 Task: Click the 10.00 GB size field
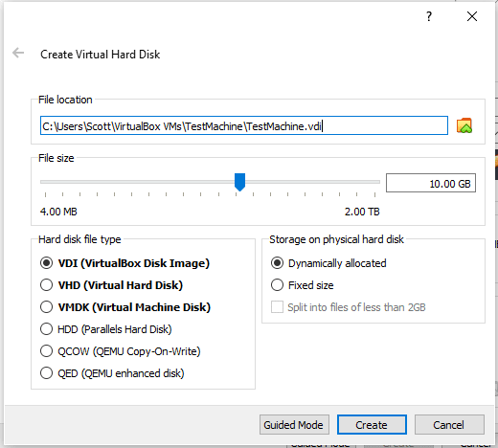click(x=431, y=183)
